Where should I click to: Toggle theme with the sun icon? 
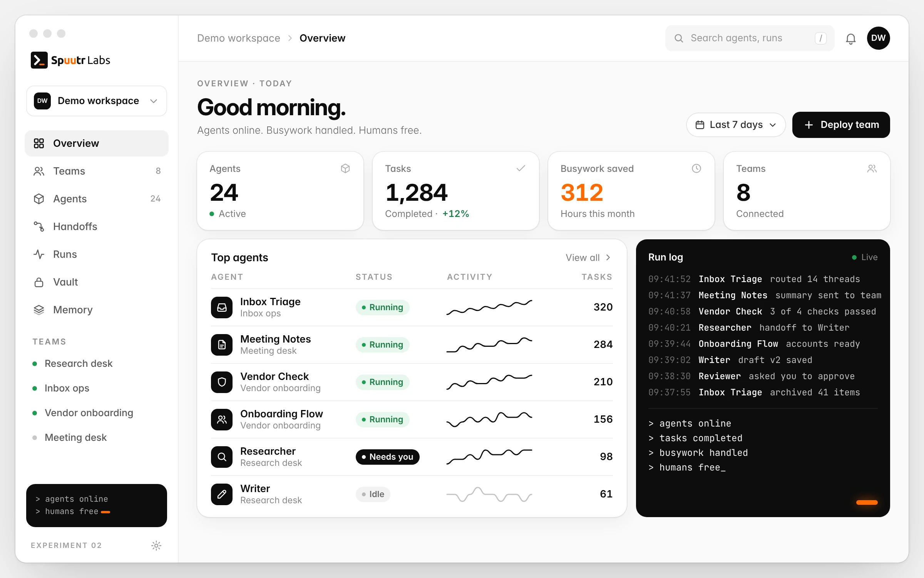156,545
